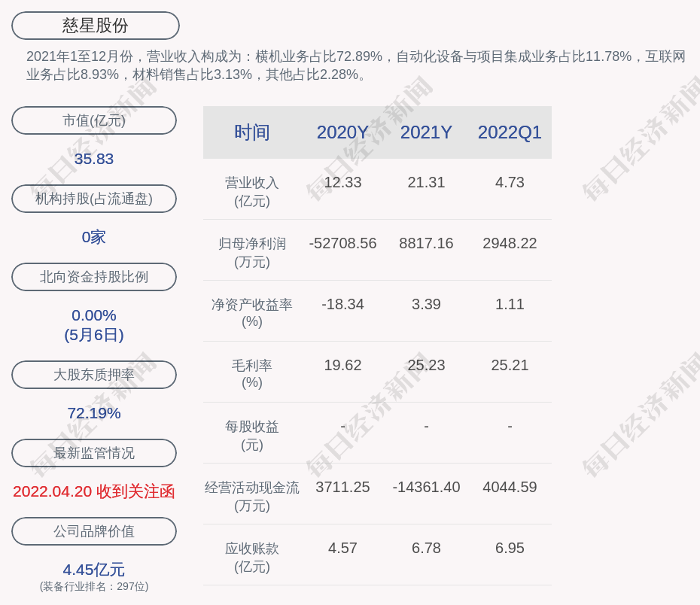Select cash flow value 3711.25
The height and width of the screenshot is (605, 700).
[x=342, y=487]
